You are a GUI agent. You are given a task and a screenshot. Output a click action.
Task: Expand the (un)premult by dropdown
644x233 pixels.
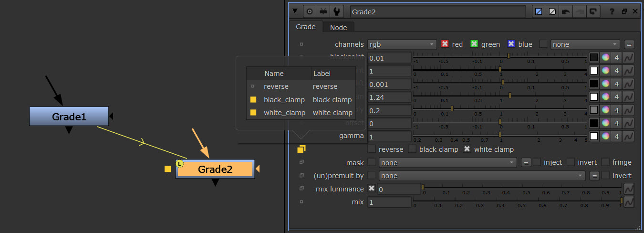point(482,176)
